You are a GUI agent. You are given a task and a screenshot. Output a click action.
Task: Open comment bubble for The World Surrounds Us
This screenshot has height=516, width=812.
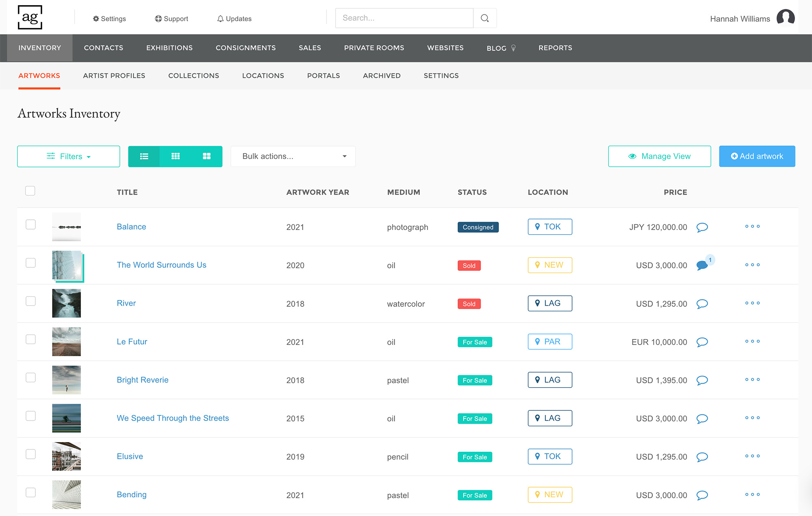coord(702,265)
